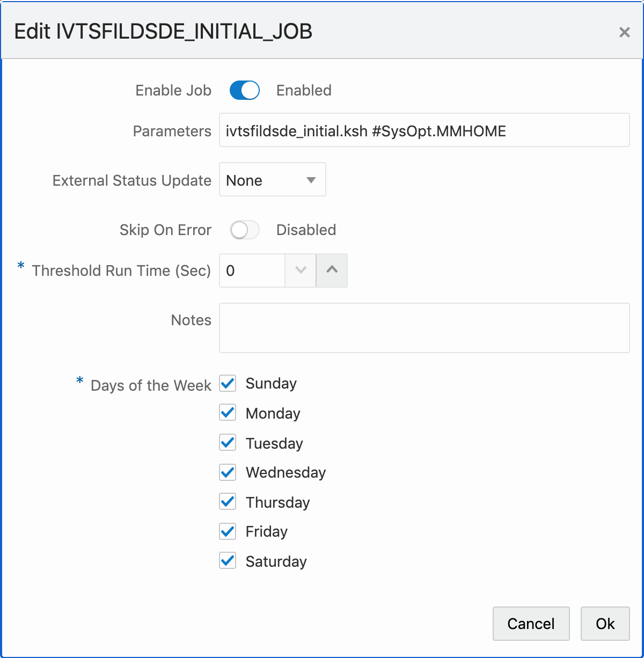
Task: Click the dropdown arrow next to None
Action: (x=311, y=180)
